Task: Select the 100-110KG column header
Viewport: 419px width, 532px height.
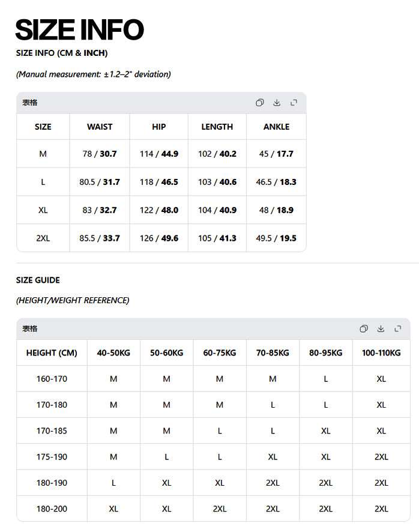Action: tap(381, 353)
